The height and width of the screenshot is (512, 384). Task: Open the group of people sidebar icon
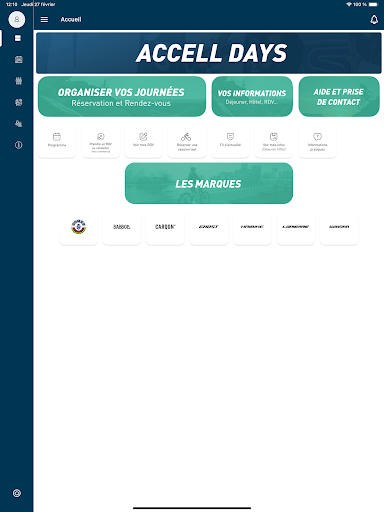point(19,81)
